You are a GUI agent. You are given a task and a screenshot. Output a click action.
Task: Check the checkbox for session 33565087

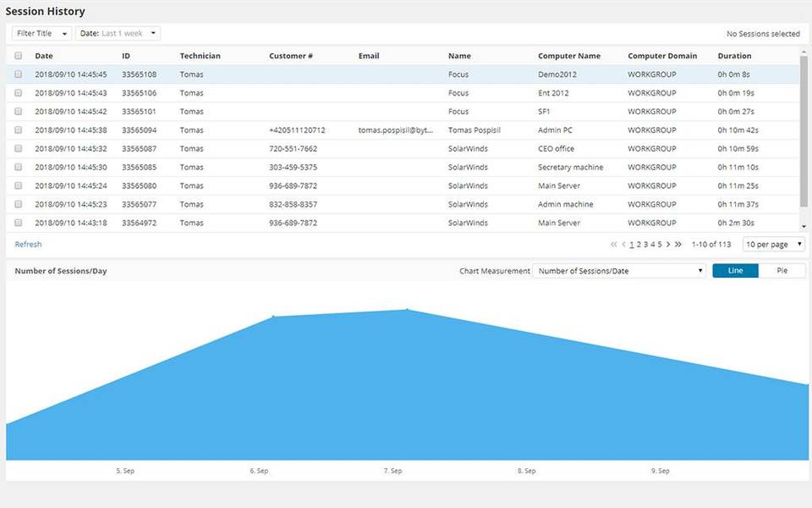click(18, 148)
